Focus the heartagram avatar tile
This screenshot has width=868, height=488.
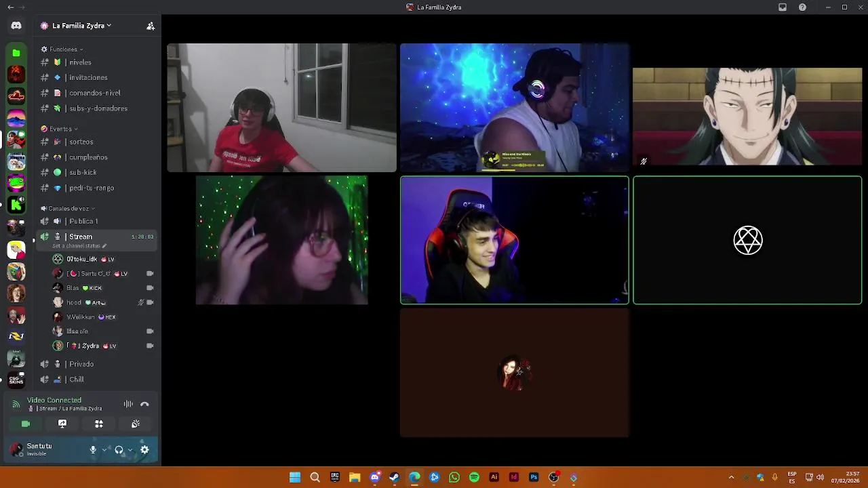coord(747,240)
